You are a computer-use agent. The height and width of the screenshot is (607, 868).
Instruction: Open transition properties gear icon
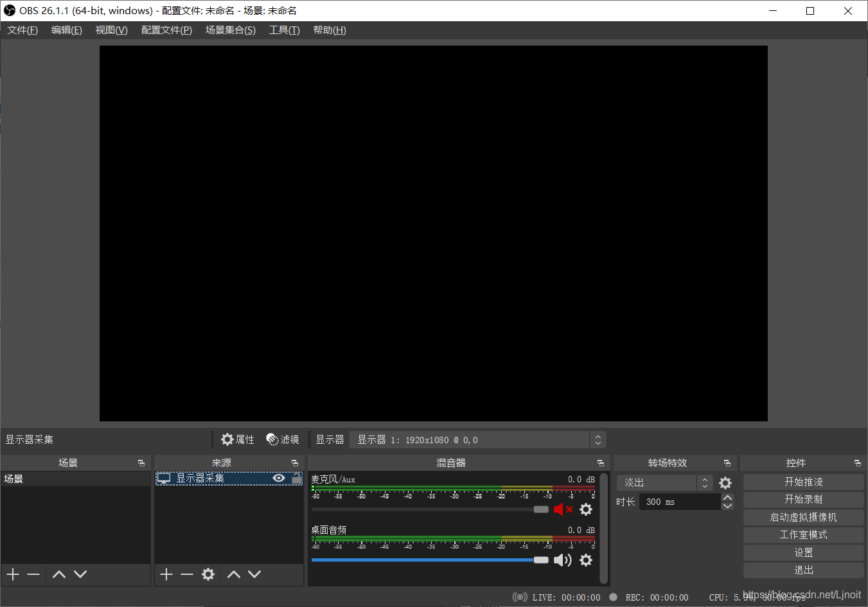pyautogui.click(x=725, y=483)
